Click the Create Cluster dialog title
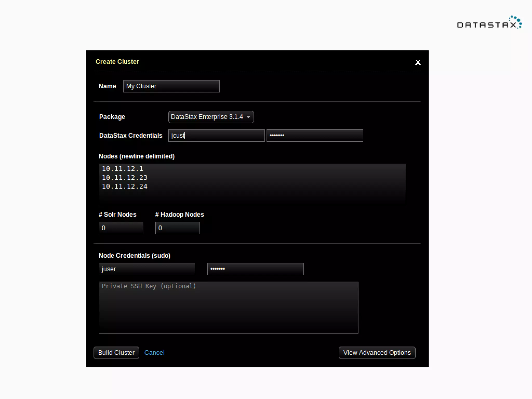The height and width of the screenshot is (399, 532). click(117, 62)
